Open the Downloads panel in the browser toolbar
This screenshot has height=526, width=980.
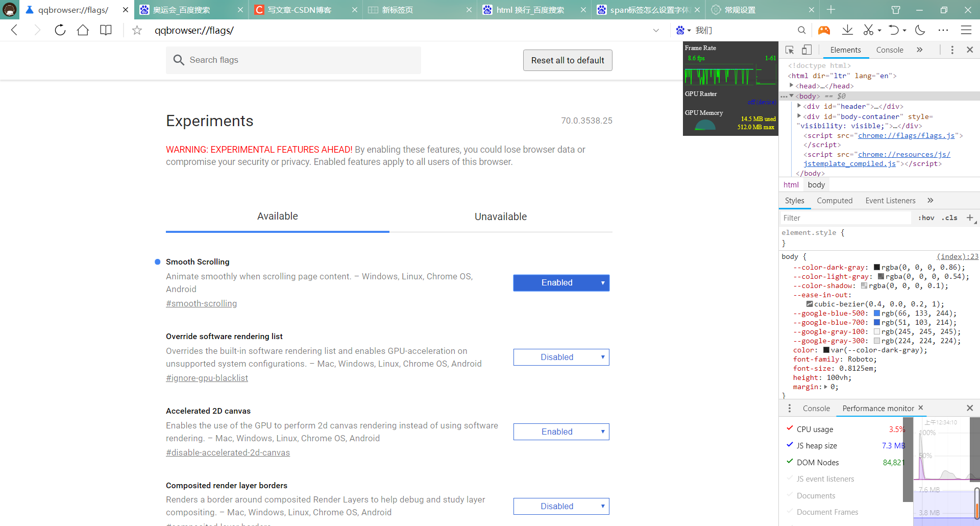pos(847,30)
